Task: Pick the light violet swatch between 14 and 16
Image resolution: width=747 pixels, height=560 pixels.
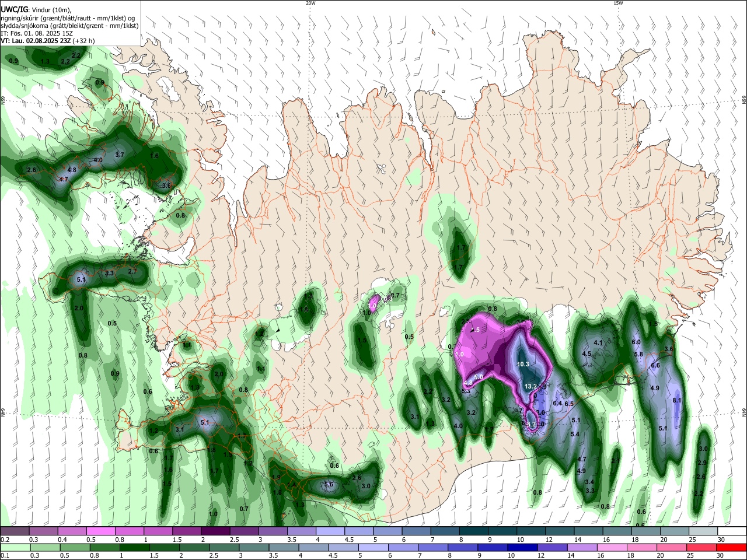Action: (582, 547)
